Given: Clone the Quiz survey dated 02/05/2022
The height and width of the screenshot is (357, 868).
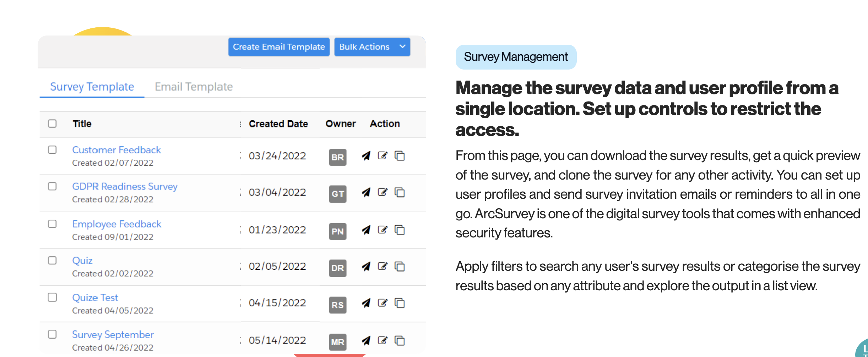Looking at the screenshot, I should click(400, 267).
